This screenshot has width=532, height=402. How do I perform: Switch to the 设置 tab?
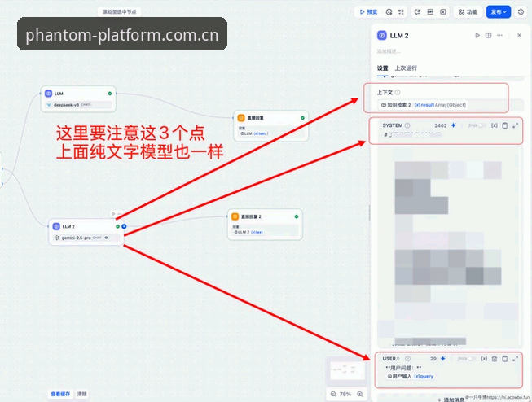click(383, 68)
